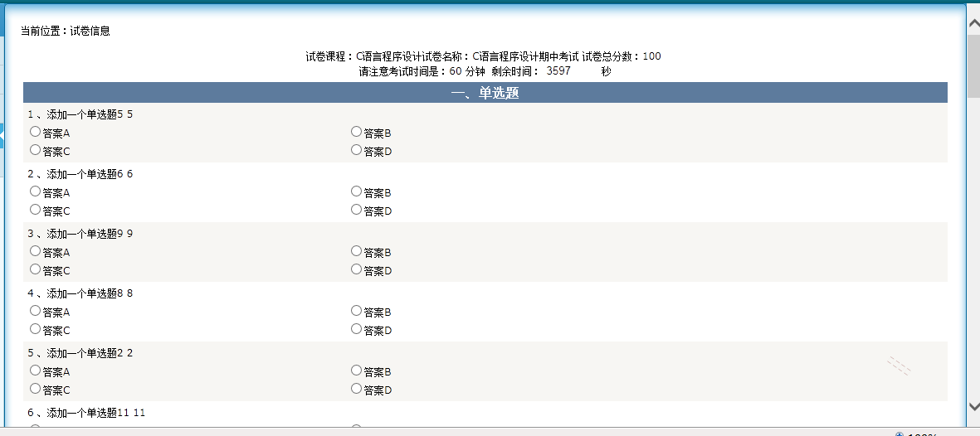This screenshot has height=436, width=980.
Task: Select 答案B for question 1
Action: 356,131
